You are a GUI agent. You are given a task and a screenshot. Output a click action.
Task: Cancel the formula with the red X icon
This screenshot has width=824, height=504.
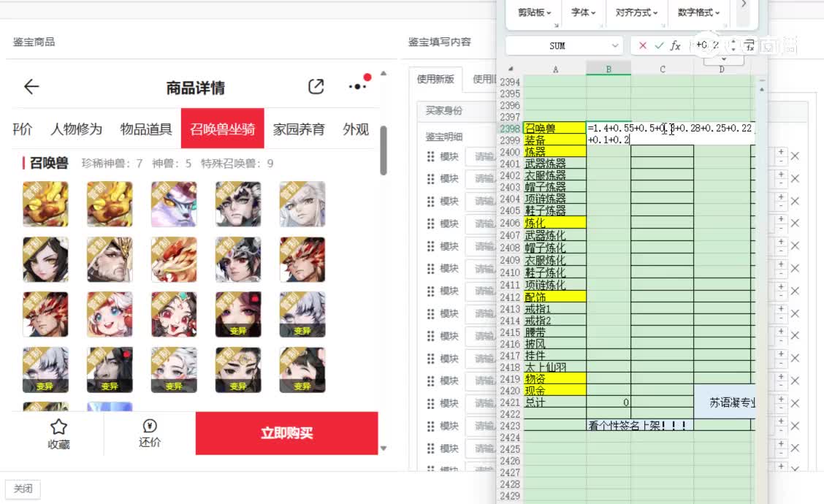tap(642, 46)
